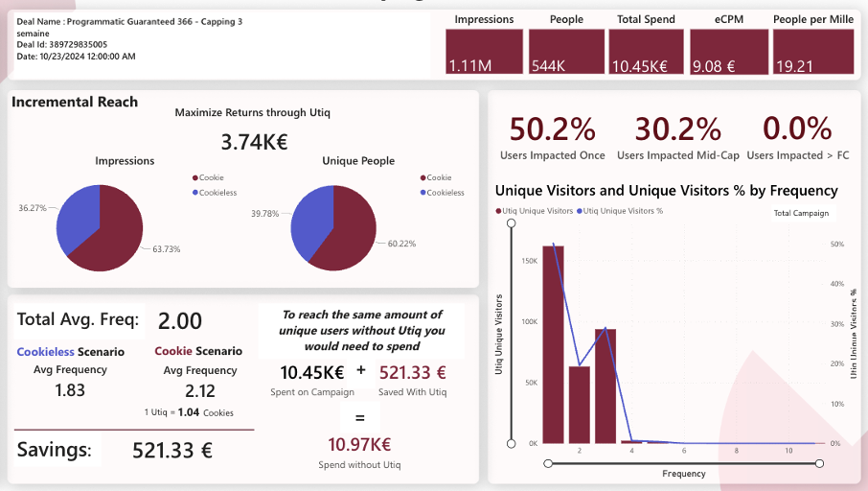Screen dimensions: 868x491
Task: Click bottom handle of the vertical axis slider
Action: (512, 443)
